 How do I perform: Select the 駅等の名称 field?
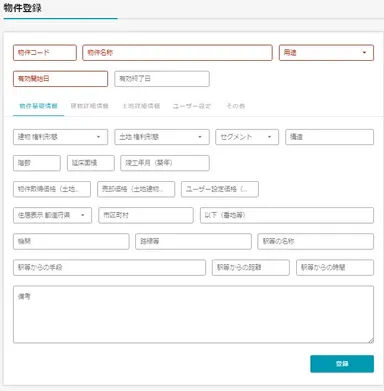[x=315, y=241]
